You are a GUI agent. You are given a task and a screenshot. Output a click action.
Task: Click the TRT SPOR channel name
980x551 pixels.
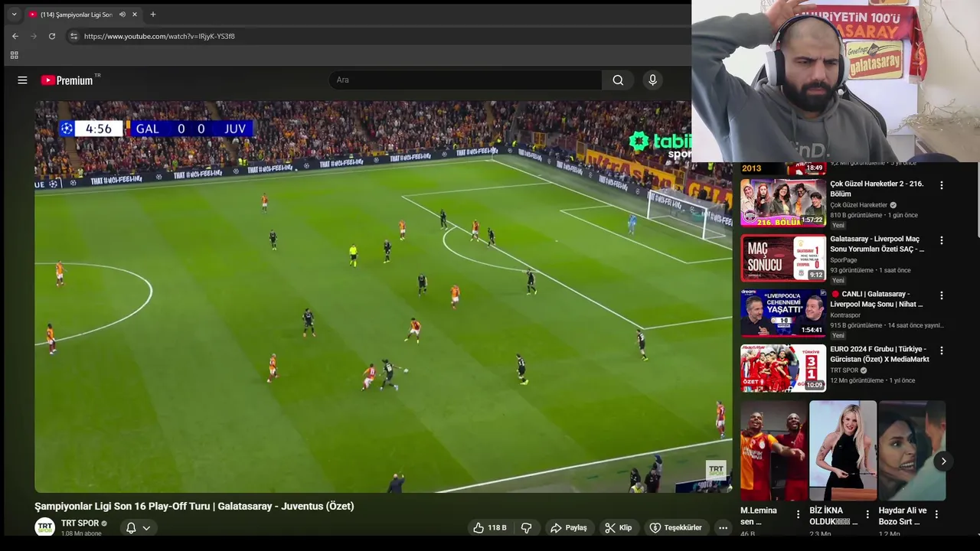pos(80,523)
